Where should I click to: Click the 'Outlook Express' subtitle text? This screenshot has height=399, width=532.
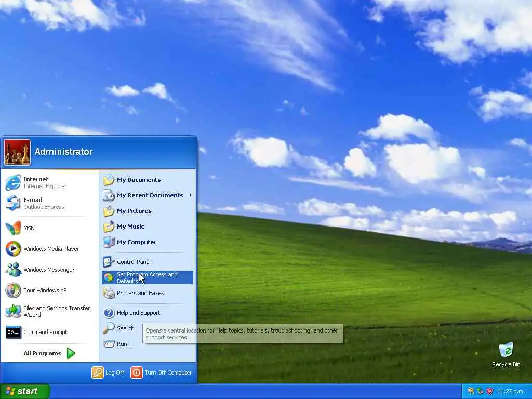tap(44, 207)
